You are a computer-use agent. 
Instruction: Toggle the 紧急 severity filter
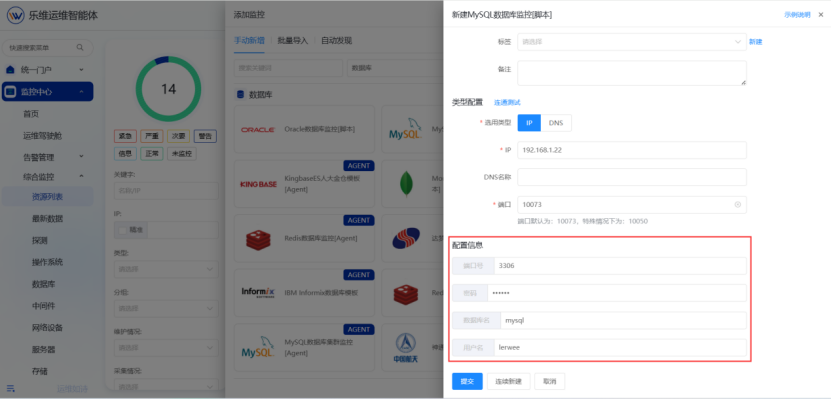pos(125,136)
